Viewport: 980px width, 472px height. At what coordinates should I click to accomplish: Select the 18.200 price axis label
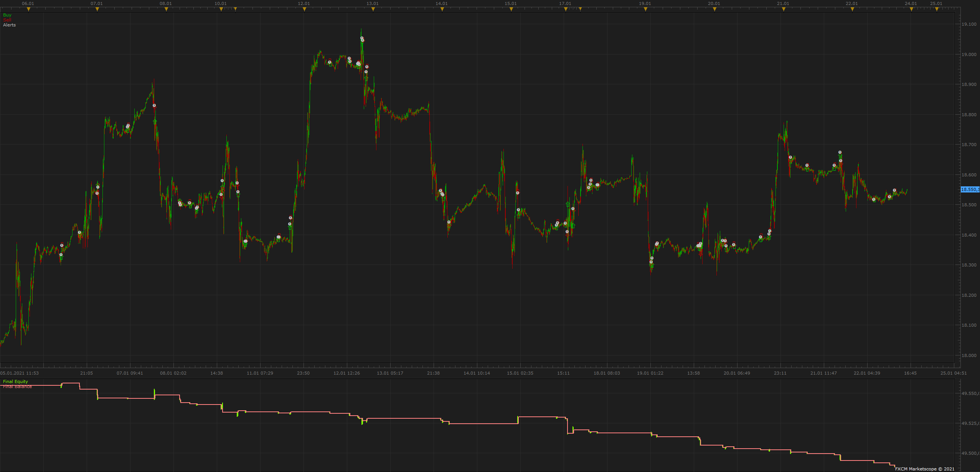(x=968, y=295)
